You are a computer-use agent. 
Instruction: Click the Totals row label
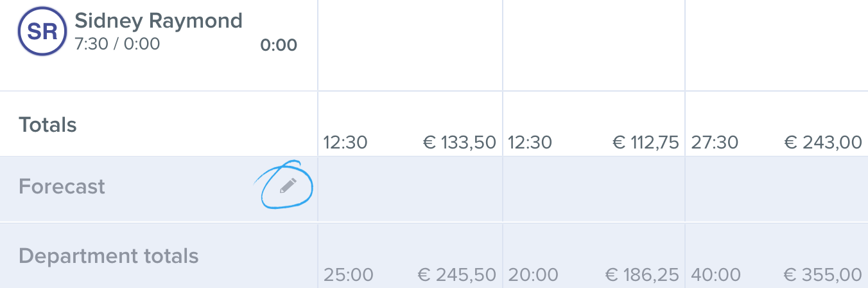pos(48,124)
